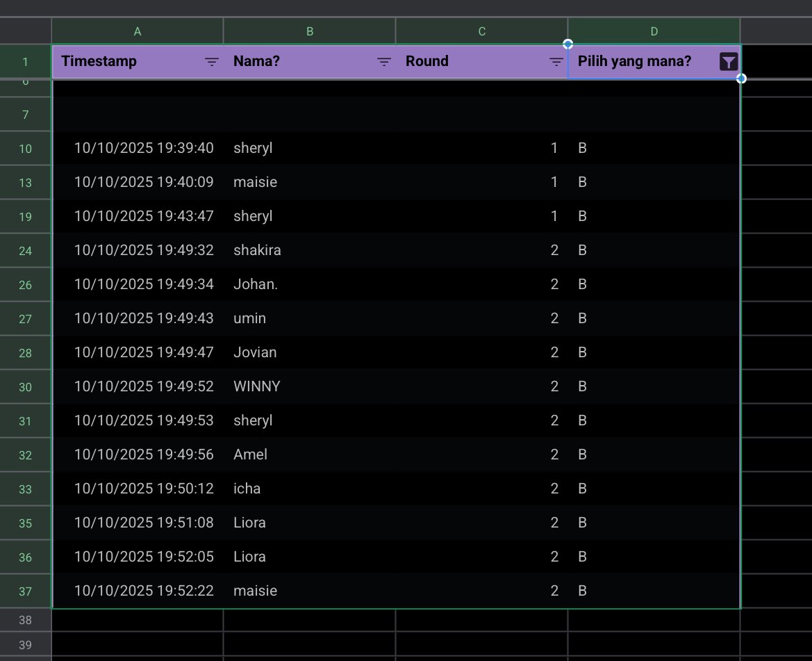
Task: Select timestamp cell 10/10/2025 19:49:32
Action: 138,250
